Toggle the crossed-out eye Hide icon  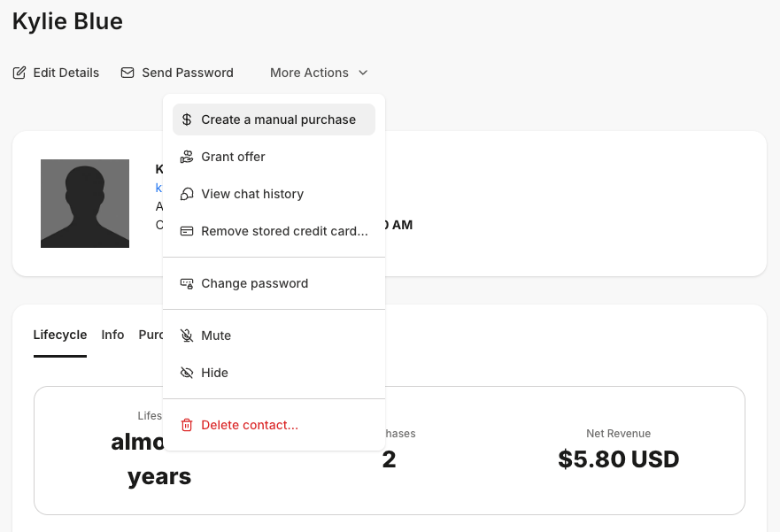(x=187, y=373)
